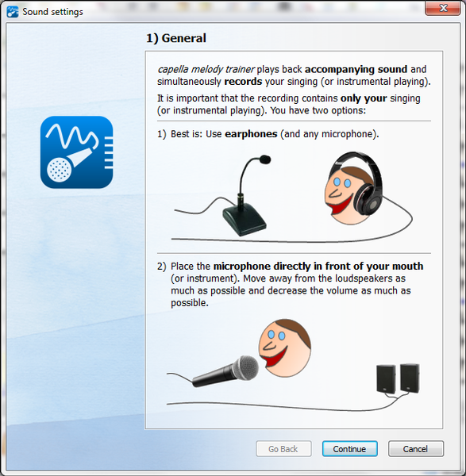Click the cartoon face next to handheld mic
The height and width of the screenshot is (476, 466).
coord(285,348)
